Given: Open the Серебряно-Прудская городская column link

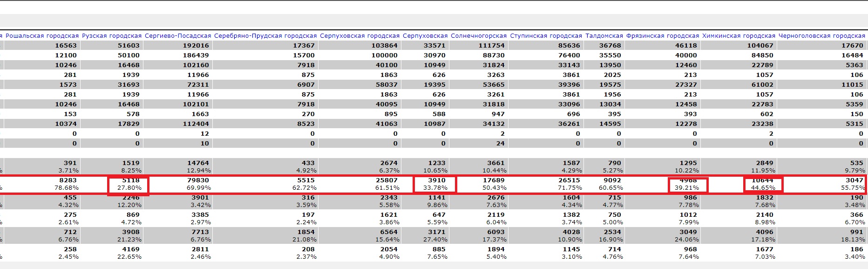Looking at the screenshot, I should pos(265,35).
